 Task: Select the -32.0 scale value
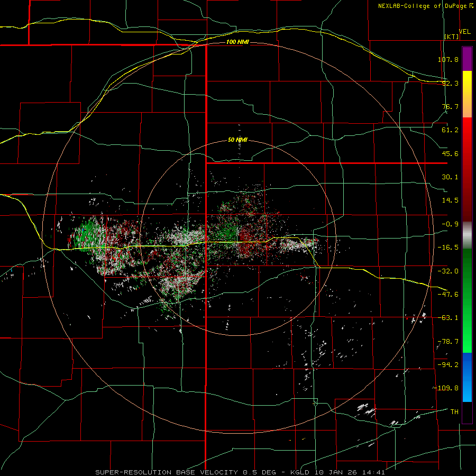click(x=448, y=271)
